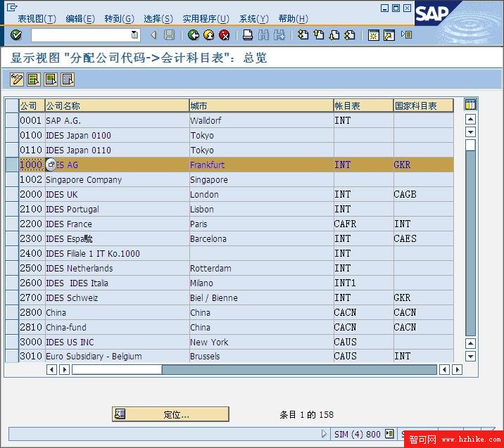504x448 pixels.
Task: Click the 定位... position button
Action: [x=170, y=414]
